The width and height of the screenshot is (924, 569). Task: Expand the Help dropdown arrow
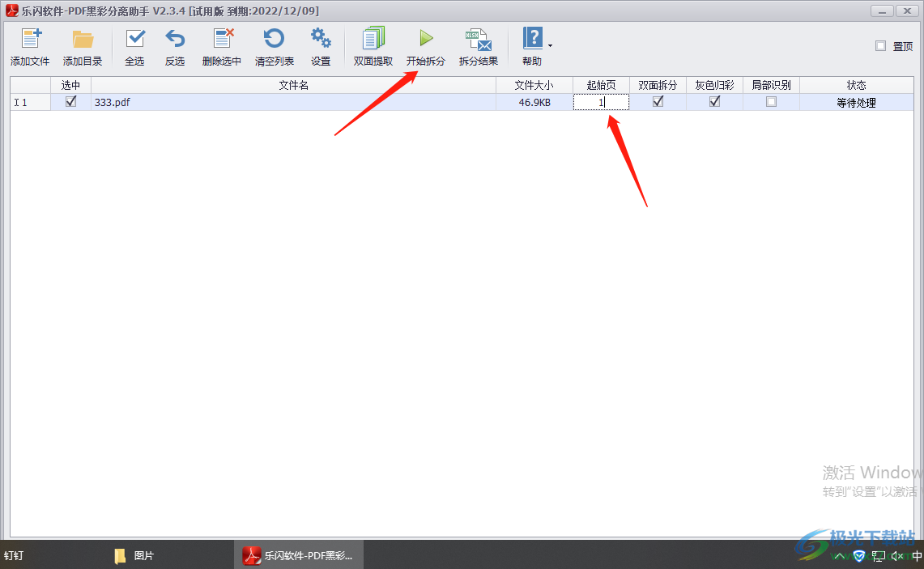coord(551,46)
